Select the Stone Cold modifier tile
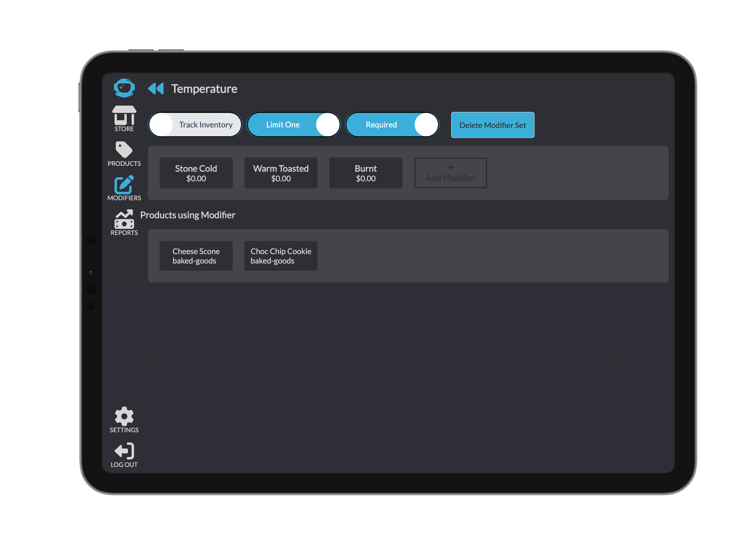The image size is (756, 534). click(196, 173)
